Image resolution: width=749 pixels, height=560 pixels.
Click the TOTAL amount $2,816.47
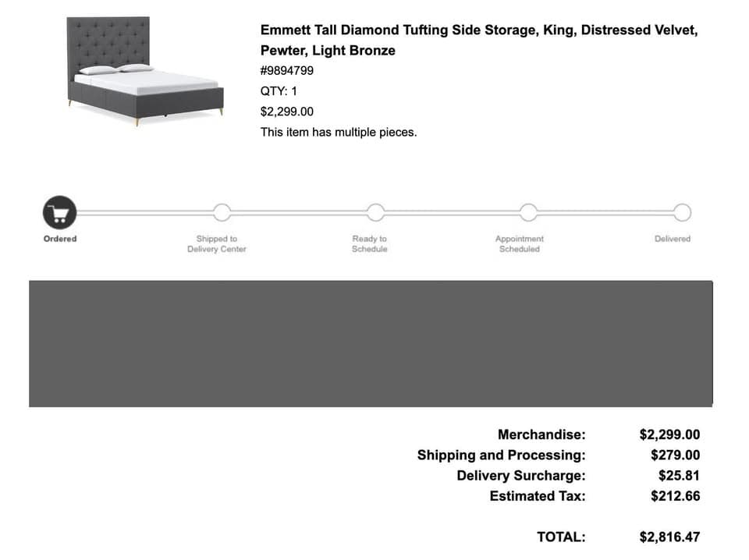click(x=669, y=537)
